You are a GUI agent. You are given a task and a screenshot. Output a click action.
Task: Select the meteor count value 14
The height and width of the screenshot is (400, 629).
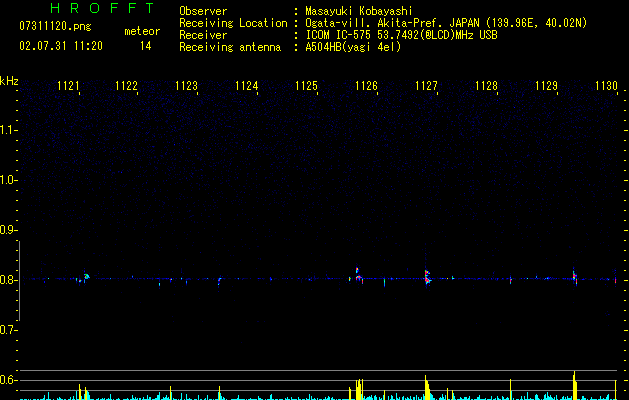[146, 46]
